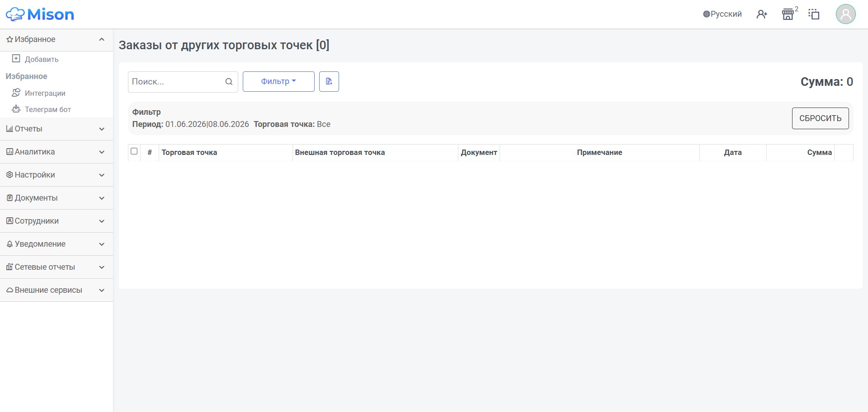Collapse the Избранное section
Viewport: 868px width, 412px height.
57,39
